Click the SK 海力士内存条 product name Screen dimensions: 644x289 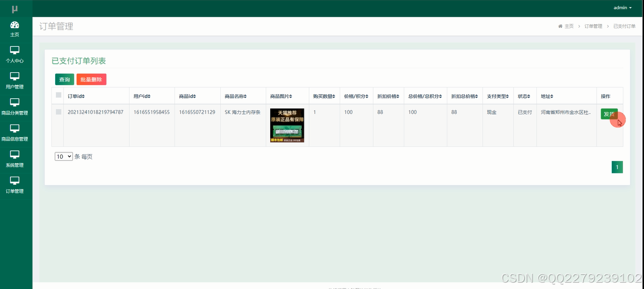click(242, 112)
